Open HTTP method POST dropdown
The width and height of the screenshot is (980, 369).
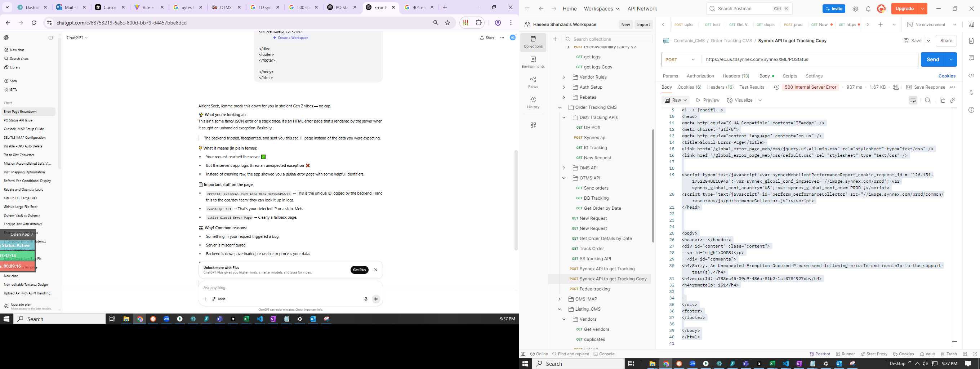(x=680, y=59)
